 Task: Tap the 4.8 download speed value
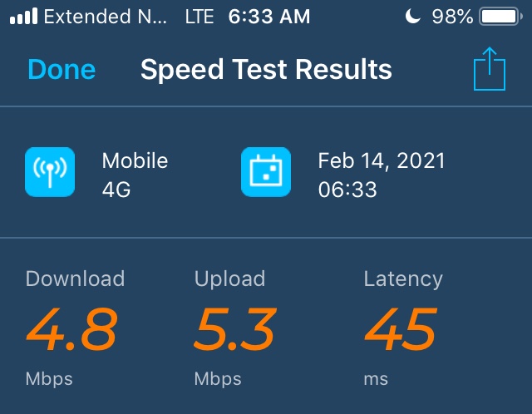(71, 329)
